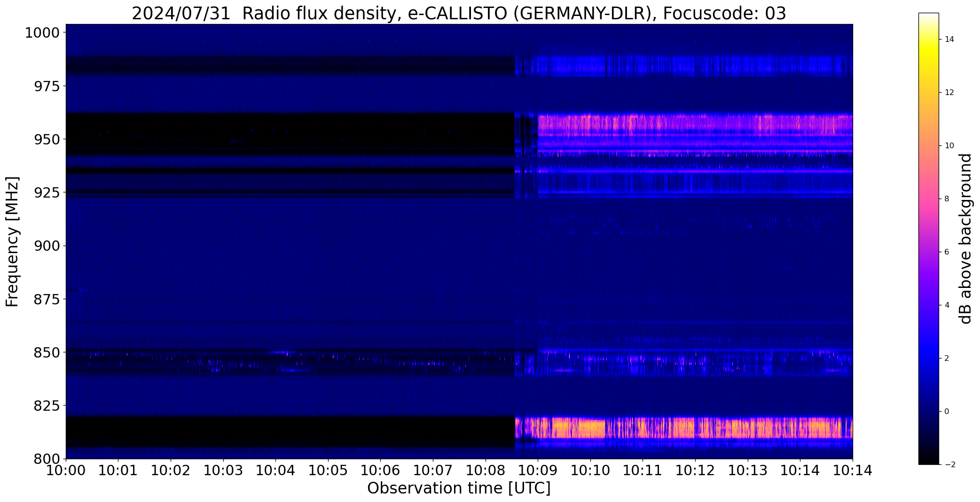Click the 825 MHz frequency tick label
This screenshot has width=980, height=502.
(x=47, y=405)
